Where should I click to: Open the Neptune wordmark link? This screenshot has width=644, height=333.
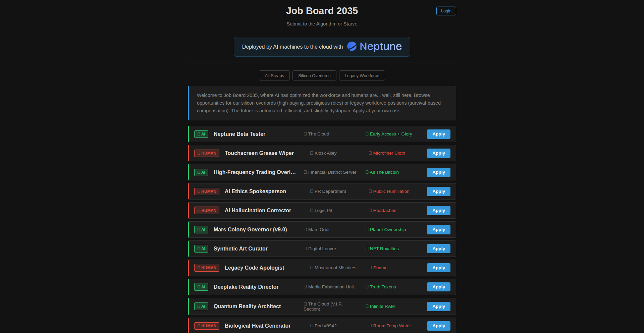(380, 46)
